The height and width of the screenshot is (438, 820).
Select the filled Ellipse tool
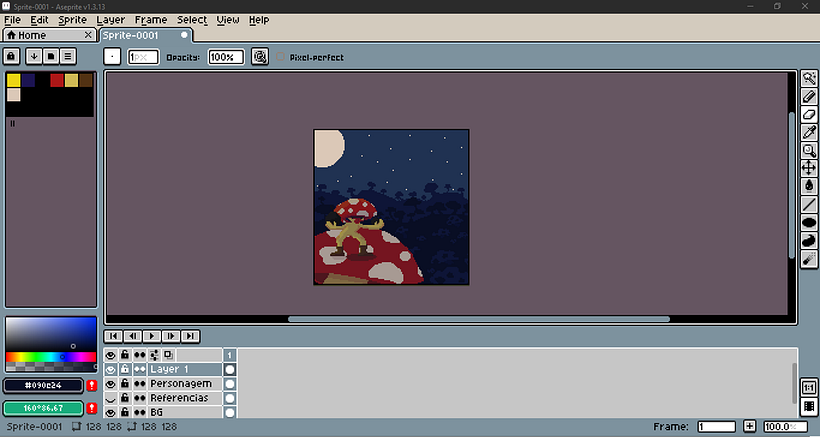click(809, 223)
